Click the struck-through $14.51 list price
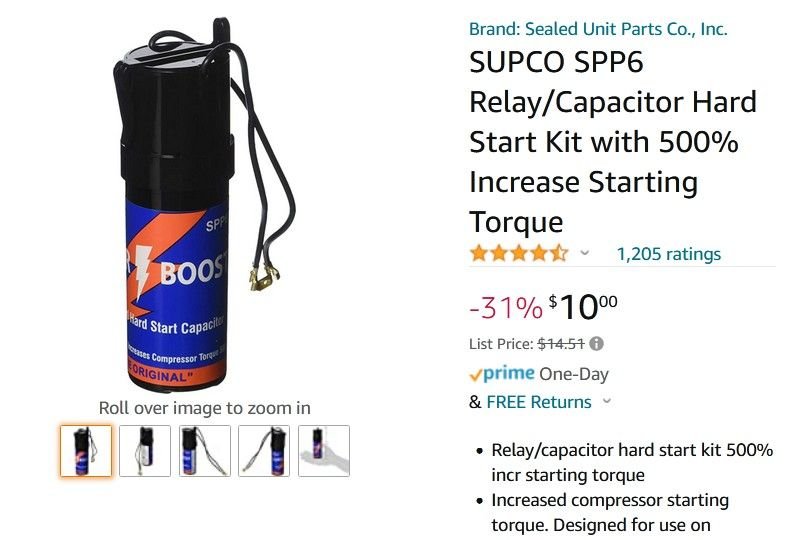Screen dimensions: 804x540 pos(561,344)
